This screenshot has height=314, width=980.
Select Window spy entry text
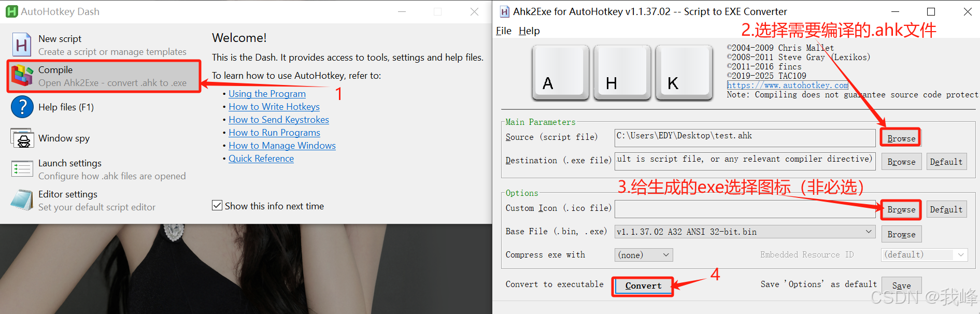64,138
